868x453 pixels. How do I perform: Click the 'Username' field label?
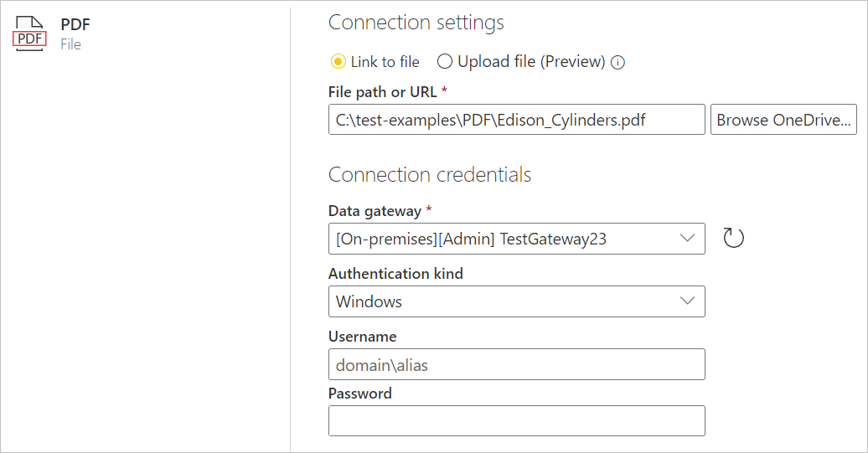[362, 337]
